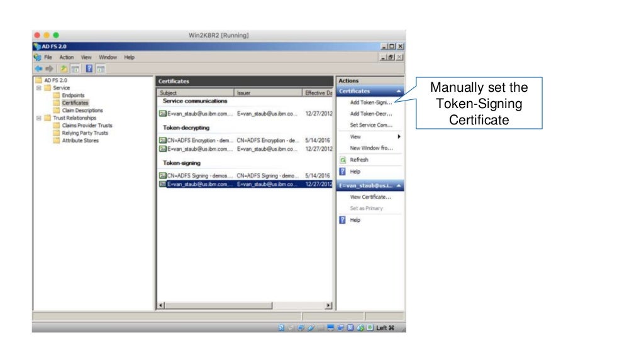Image resolution: width=644 pixels, height=362 pixels.
Task: Select the CN=ADFS Signing certificate icon
Action: coord(163,175)
